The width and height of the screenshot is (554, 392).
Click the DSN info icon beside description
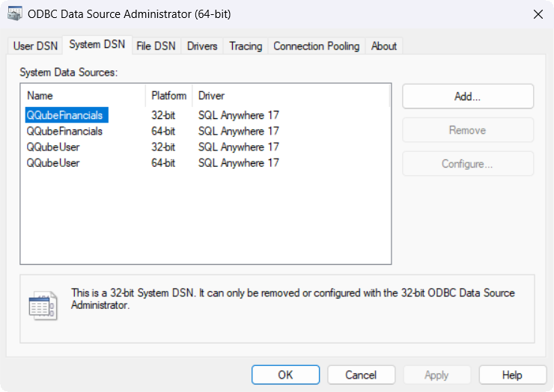click(x=43, y=305)
